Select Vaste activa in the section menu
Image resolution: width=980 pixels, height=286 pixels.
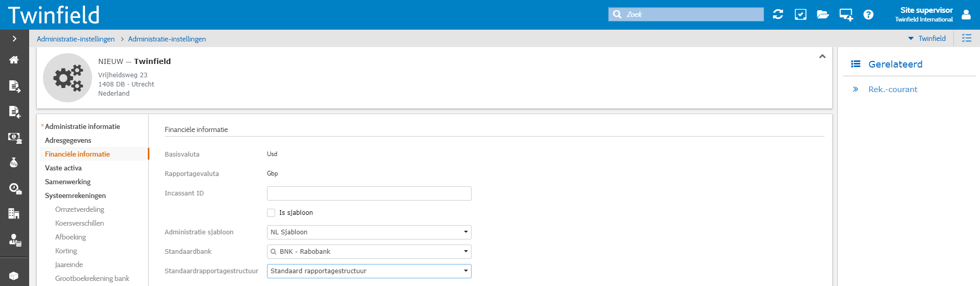[63, 168]
